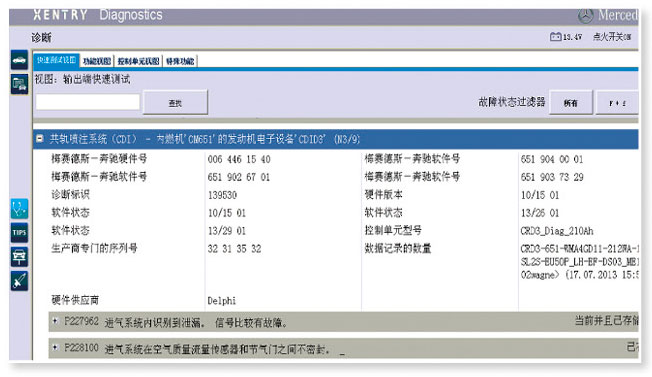The height and width of the screenshot is (377, 652).
Task: Select the stethoscope diagnosis sidebar icon
Action: pyautogui.click(x=19, y=209)
